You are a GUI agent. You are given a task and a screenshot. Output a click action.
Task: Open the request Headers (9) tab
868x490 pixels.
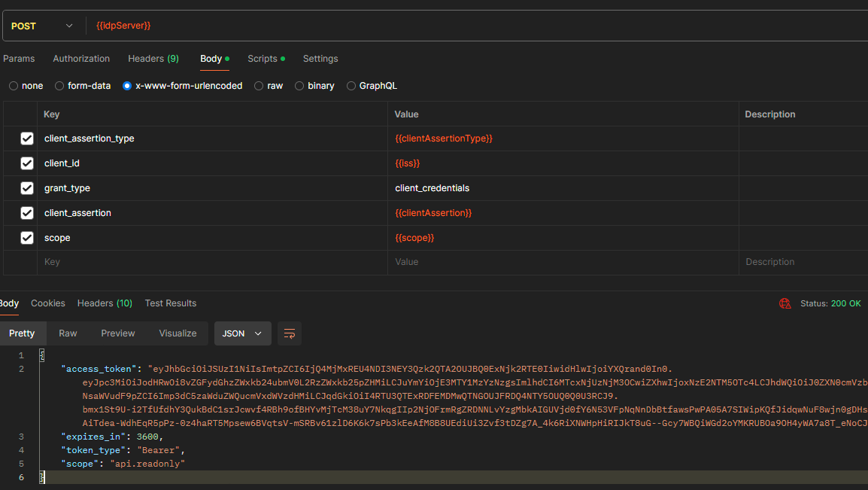[x=153, y=59]
